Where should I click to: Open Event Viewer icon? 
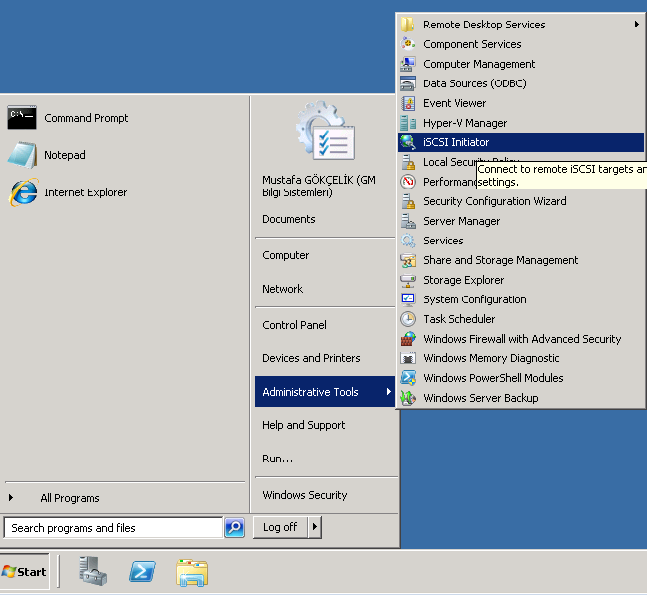tap(408, 103)
